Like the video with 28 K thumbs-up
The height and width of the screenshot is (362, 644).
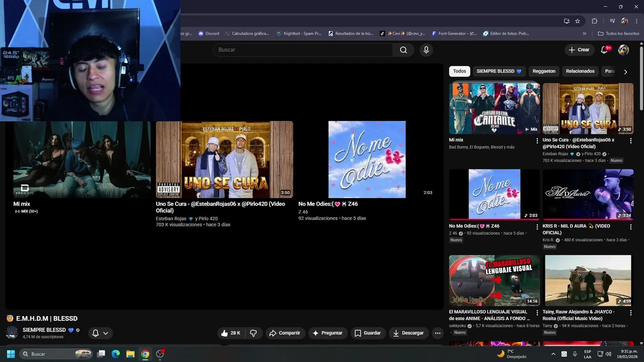[x=230, y=333]
